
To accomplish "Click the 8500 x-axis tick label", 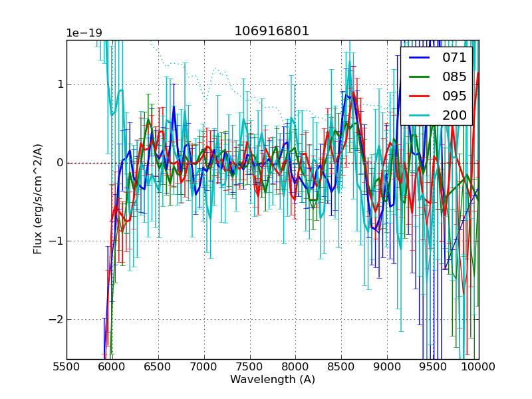I will (341, 366).
